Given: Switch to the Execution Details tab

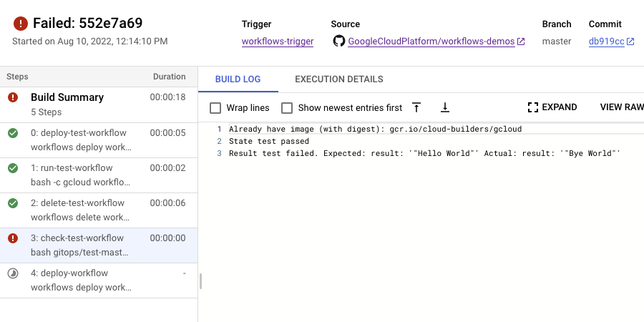Looking at the screenshot, I should click(x=338, y=79).
